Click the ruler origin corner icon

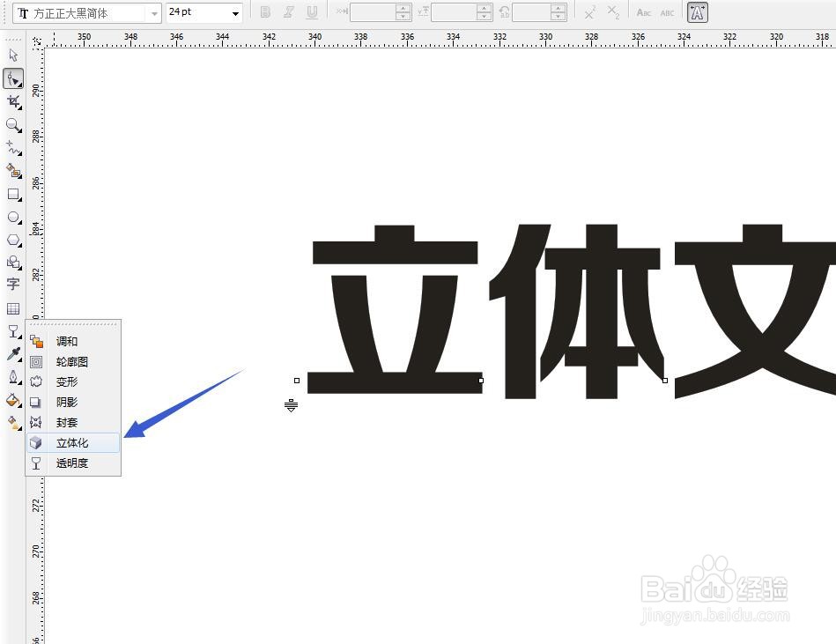coord(36,41)
